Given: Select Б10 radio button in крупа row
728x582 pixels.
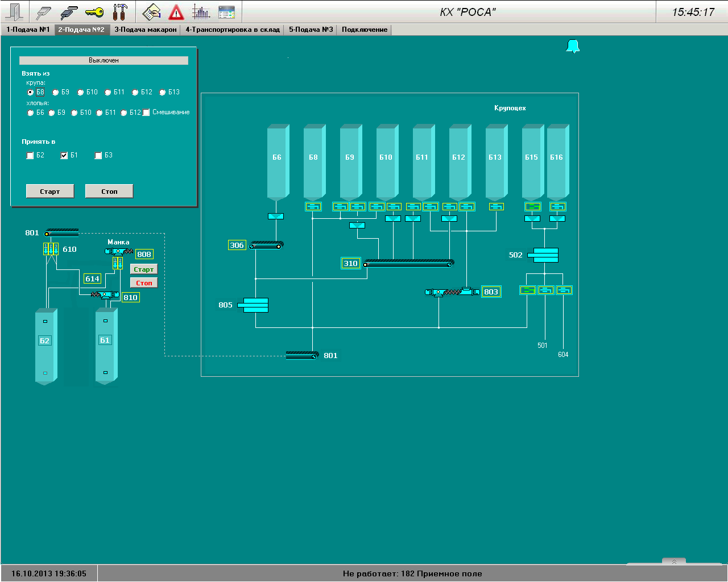Looking at the screenshot, I should pyautogui.click(x=81, y=92).
